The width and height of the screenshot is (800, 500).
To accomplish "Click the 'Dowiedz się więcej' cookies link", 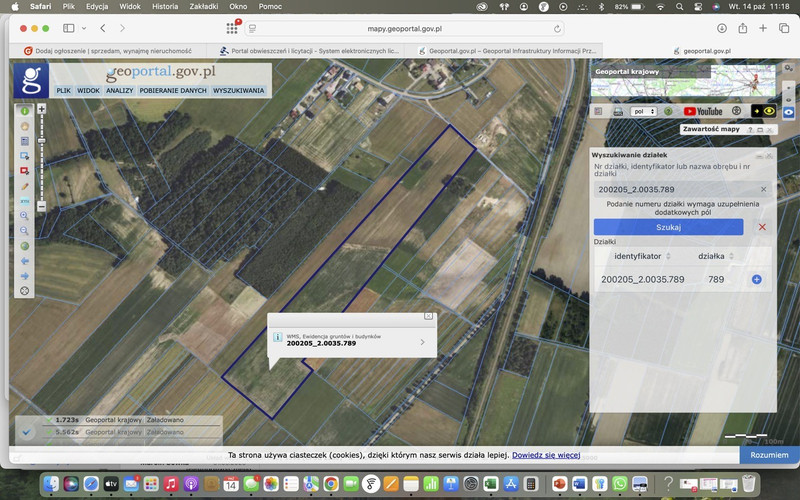I will coord(546,454).
